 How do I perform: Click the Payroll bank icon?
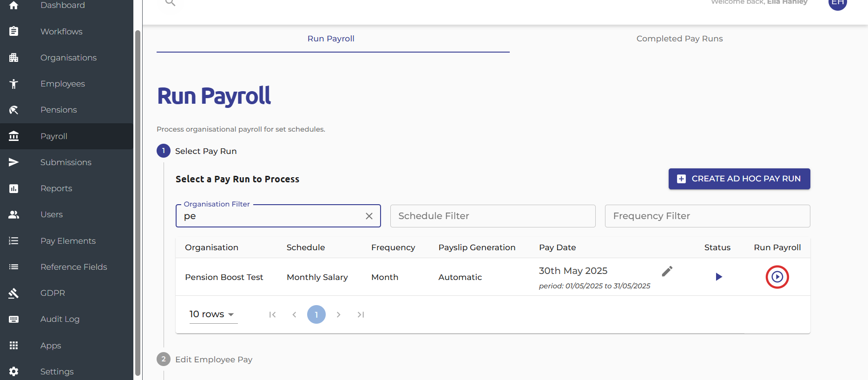(x=14, y=136)
